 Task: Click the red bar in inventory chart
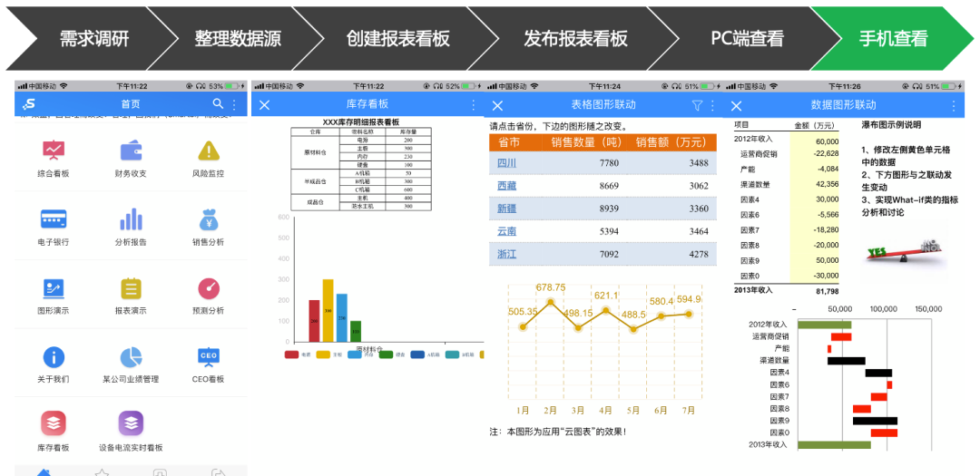[314, 321]
